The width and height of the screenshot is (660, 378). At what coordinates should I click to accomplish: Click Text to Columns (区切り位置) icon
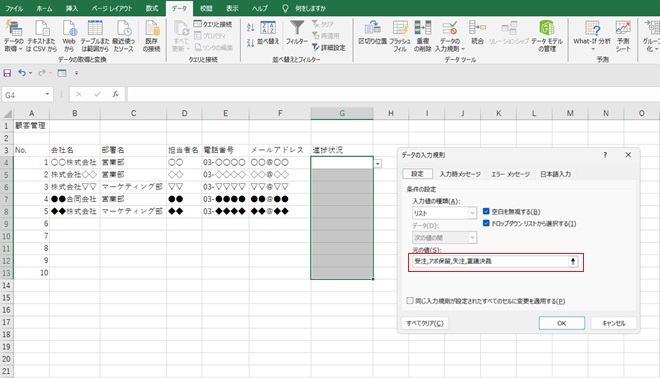click(x=373, y=33)
